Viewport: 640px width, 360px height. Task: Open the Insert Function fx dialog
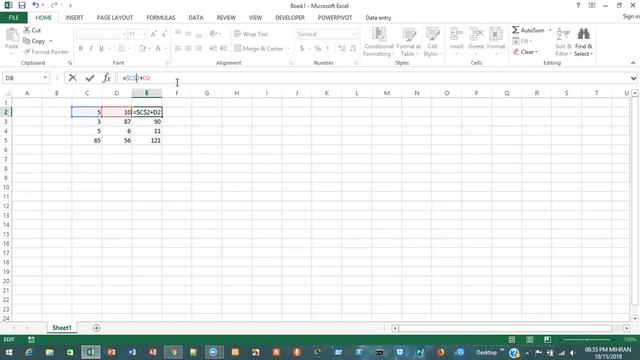coord(107,78)
